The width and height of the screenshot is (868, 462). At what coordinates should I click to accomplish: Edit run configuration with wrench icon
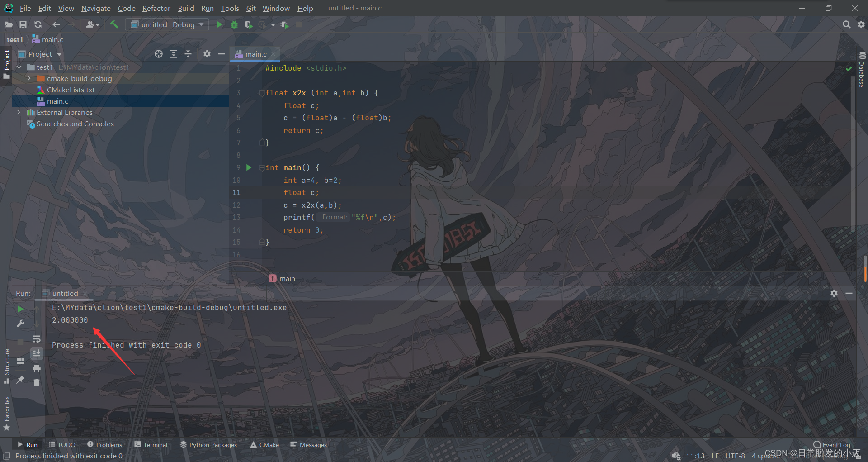coord(20,324)
